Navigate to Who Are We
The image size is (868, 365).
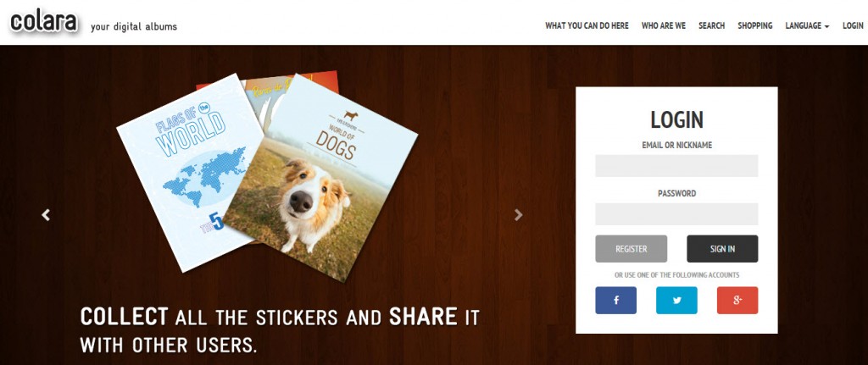(664, 26)
